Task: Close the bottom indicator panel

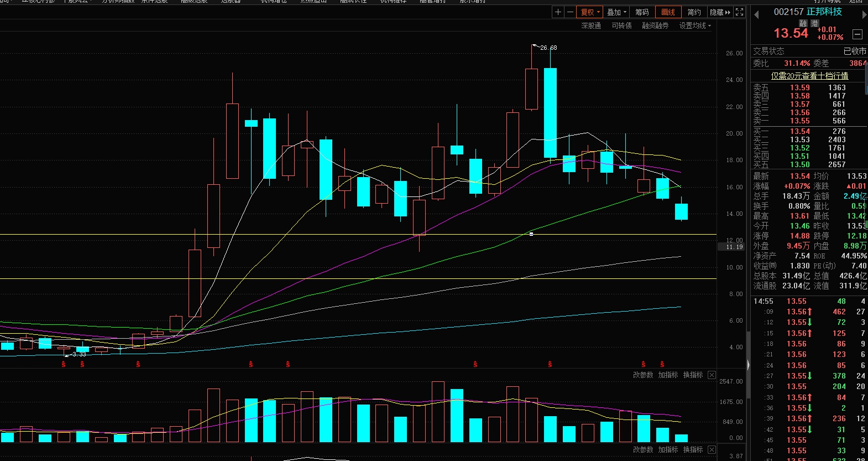Action: click(712, 450)
